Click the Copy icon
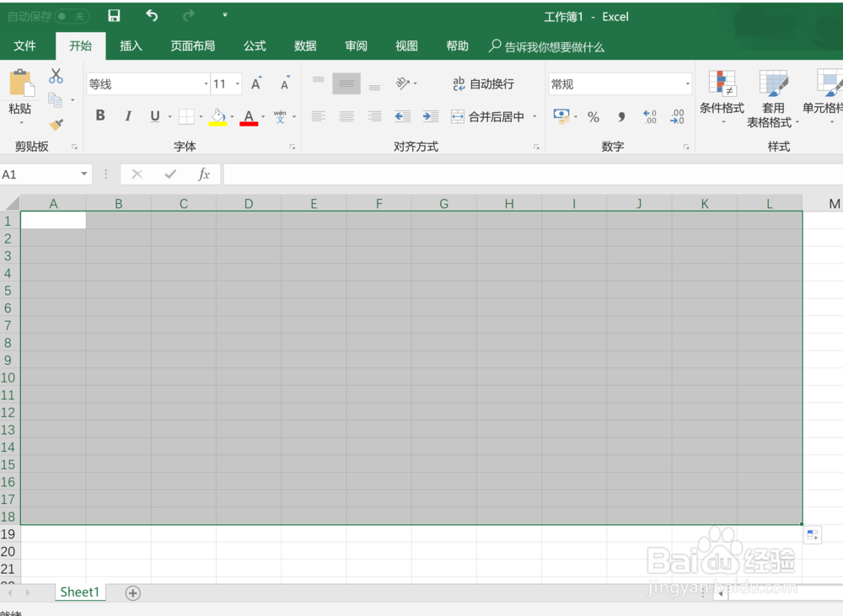Viewport: 843px width, 616px height. pos(56,100)
